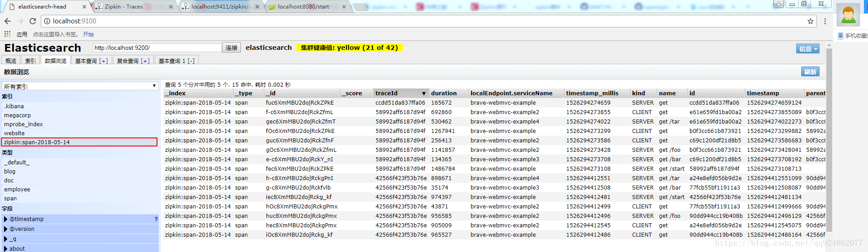Select the mprobe_index index
Viewport: 868px width, 252px height.
click(80, 124)
